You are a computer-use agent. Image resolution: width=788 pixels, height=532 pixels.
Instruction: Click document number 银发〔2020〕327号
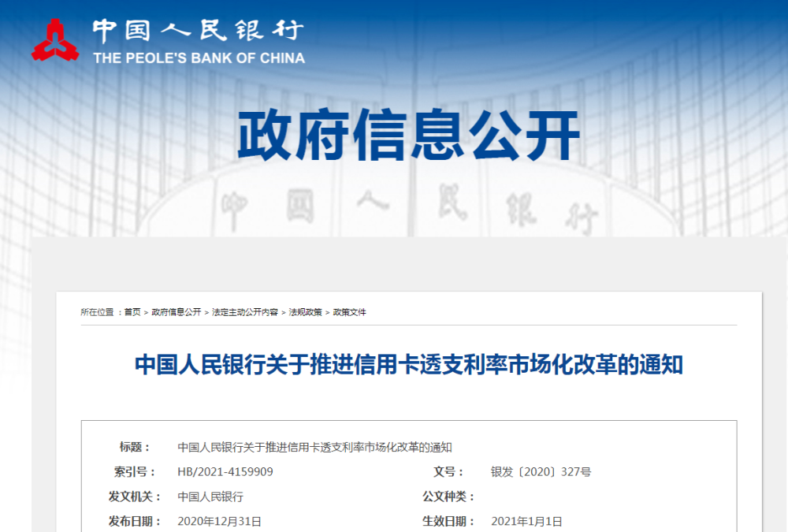tap(541, 472)
